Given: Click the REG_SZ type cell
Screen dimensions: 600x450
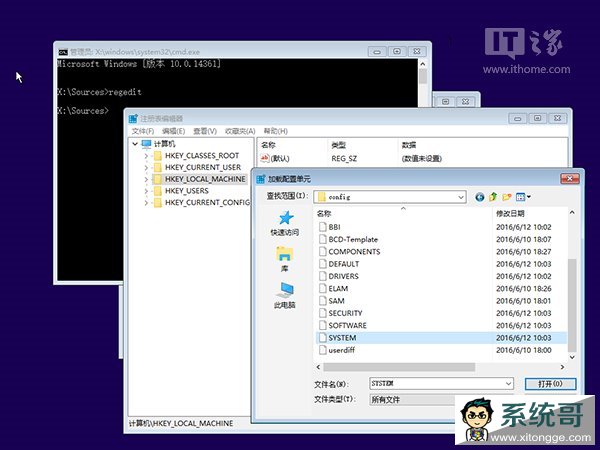Looking at the screenshot, I should pyautogui.click(x=344, y=158).
